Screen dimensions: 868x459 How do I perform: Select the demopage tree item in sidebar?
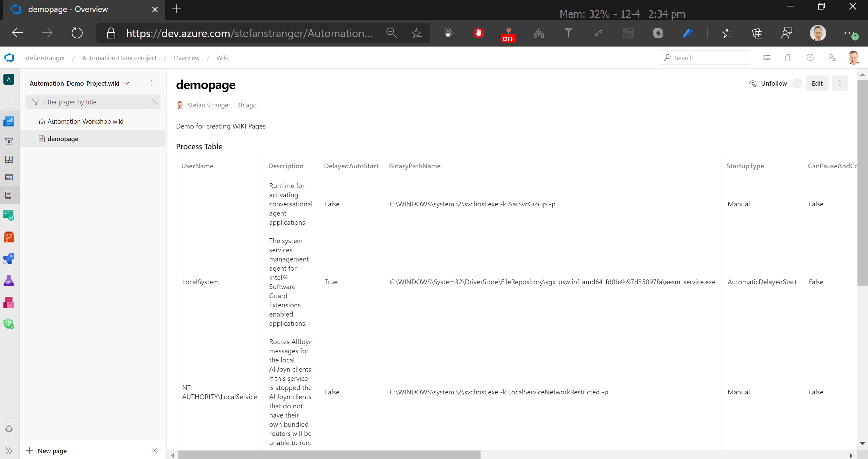tap(63, 138)
